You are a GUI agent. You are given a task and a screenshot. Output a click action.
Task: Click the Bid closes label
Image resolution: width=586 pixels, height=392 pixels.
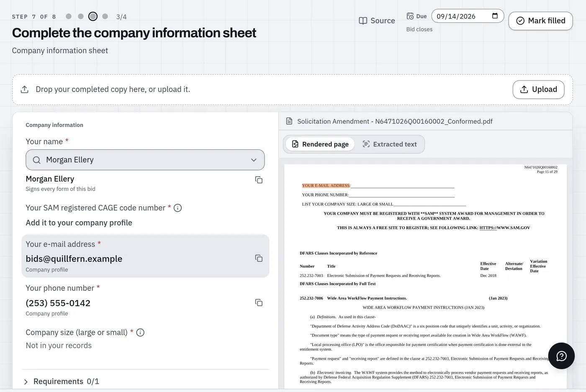click(x=419, y=29)
